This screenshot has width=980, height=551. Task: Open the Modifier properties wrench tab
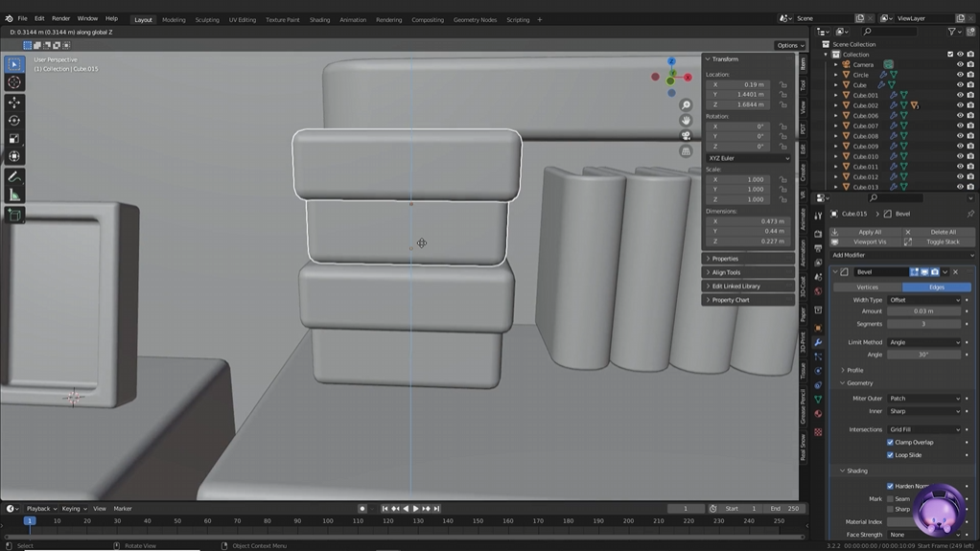click(x=818, y=342)
